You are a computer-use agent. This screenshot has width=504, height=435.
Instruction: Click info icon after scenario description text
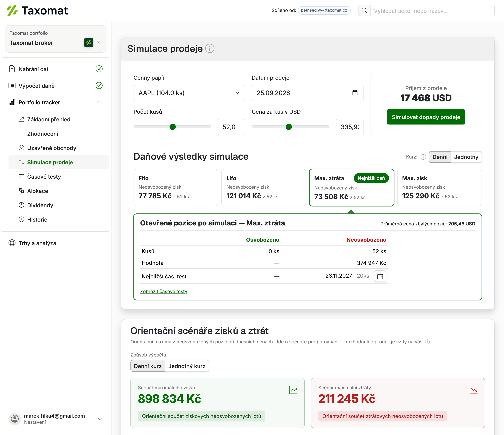click(427, 342)
